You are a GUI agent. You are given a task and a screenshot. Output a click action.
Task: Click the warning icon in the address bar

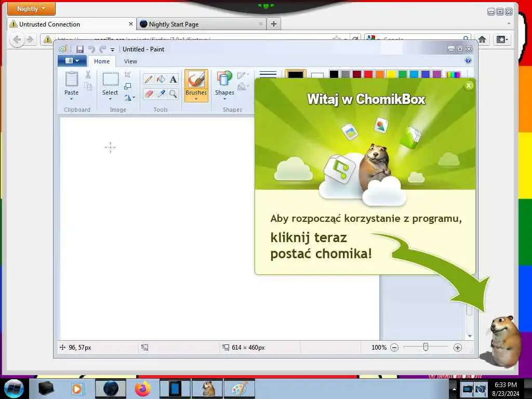click(47, 39)
